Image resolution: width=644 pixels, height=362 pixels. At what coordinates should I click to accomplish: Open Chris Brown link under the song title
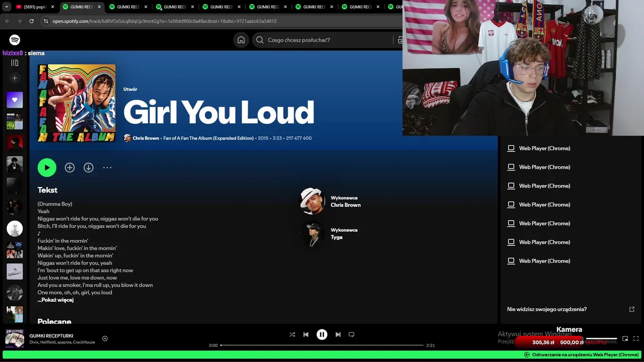[x=146, y=138]
